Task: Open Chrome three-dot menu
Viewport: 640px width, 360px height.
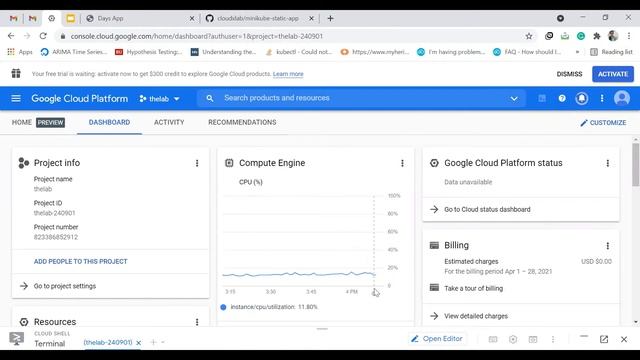Action: point(629,36)
